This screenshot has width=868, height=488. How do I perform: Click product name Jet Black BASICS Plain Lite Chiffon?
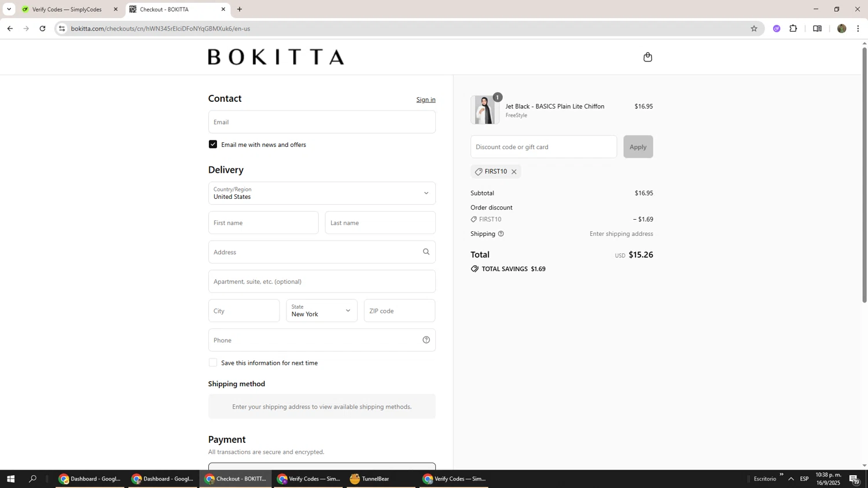555,106
